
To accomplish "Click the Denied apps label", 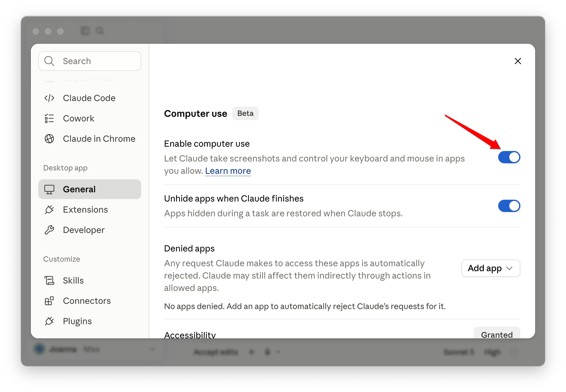I will point(189,249).
